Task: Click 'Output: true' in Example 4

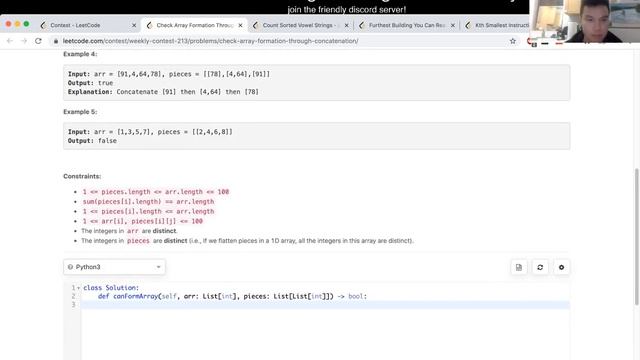Action: (90, 83)
